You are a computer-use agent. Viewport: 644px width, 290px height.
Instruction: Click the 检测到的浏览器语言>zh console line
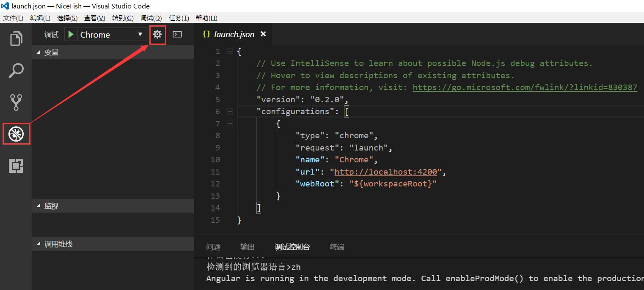click(253, 267)
